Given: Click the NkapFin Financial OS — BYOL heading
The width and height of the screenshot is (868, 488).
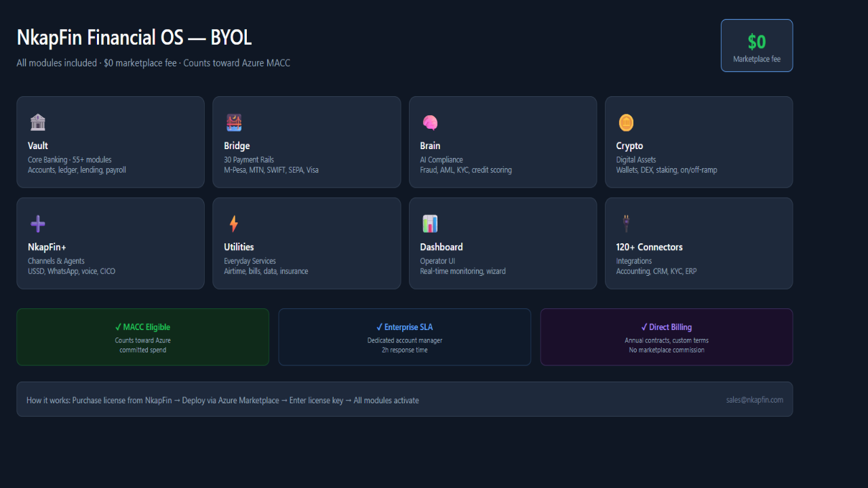Looking at the screenshot, I should pyautogui.click(x=134, y=37).
